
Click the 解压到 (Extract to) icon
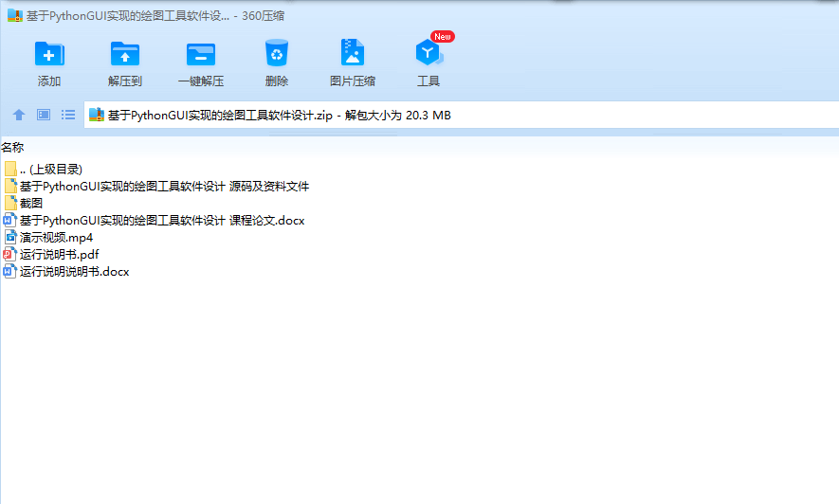pyautogui.click(x=125, y=53)
